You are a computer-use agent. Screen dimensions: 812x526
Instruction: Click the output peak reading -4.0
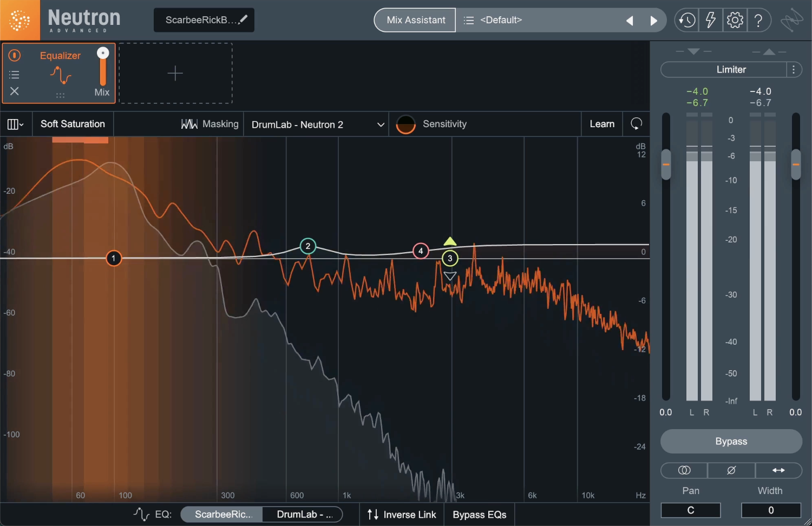761,91
